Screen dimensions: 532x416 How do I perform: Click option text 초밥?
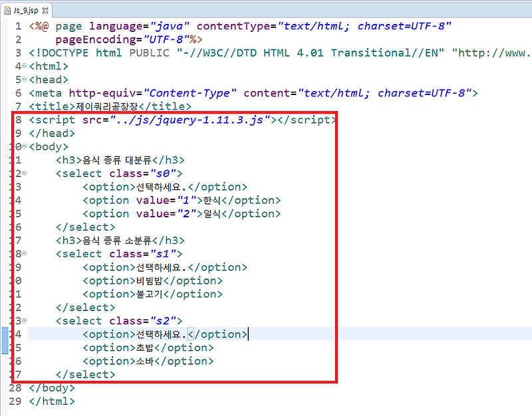(145, 348)
